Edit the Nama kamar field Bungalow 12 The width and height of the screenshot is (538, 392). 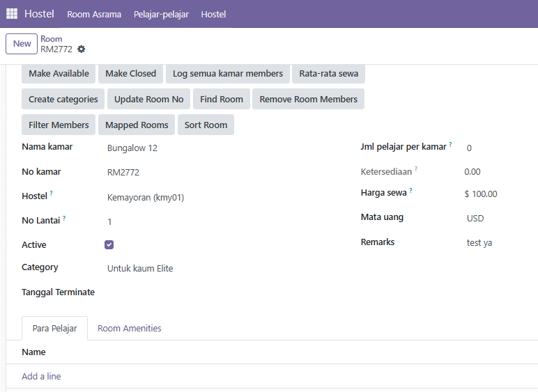226,148
